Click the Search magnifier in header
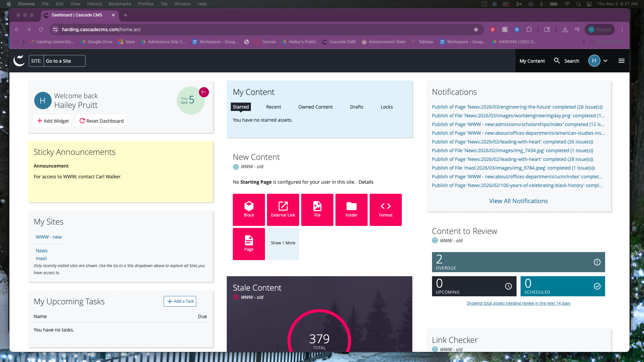The width and height of the screenshot is (644, 362). 557,61
